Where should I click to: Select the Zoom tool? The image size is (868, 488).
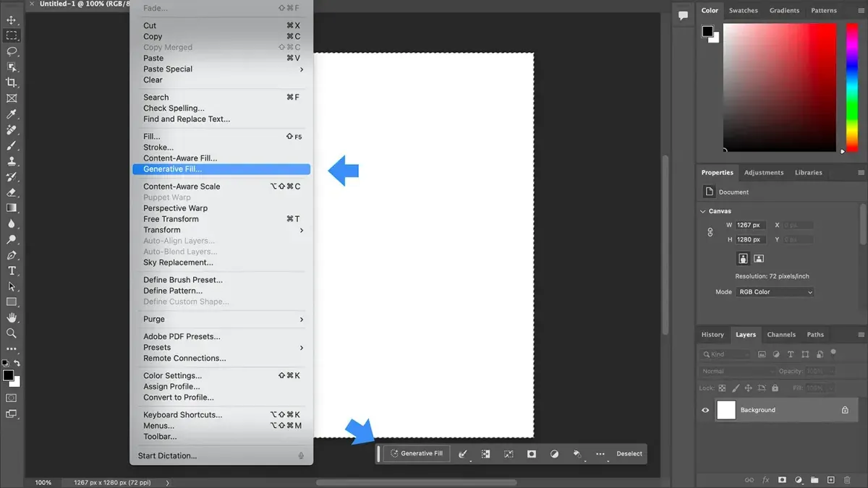coord(12,333)
